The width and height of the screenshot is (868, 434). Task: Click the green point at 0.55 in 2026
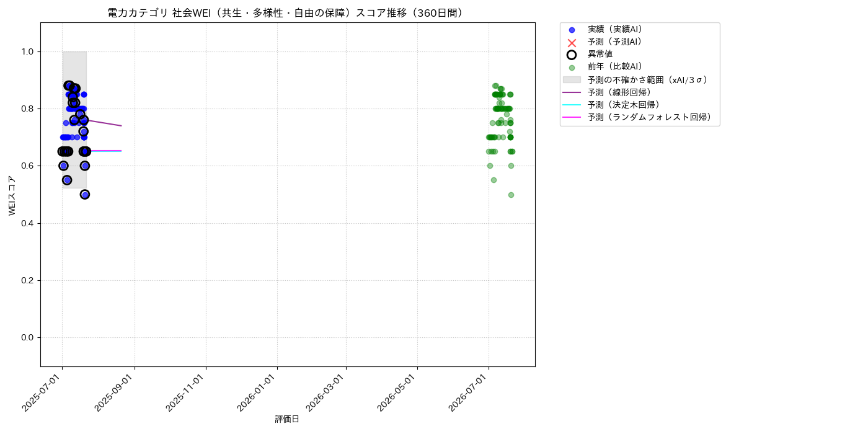click(494, 180)
